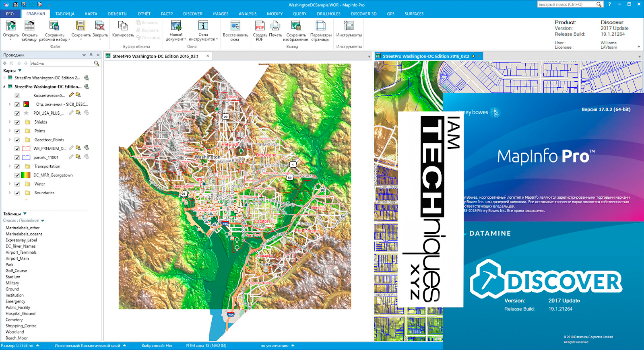Open the Карты section dropdown arrow
This screenshot has height=350, width=644.
tap(20, 70)
